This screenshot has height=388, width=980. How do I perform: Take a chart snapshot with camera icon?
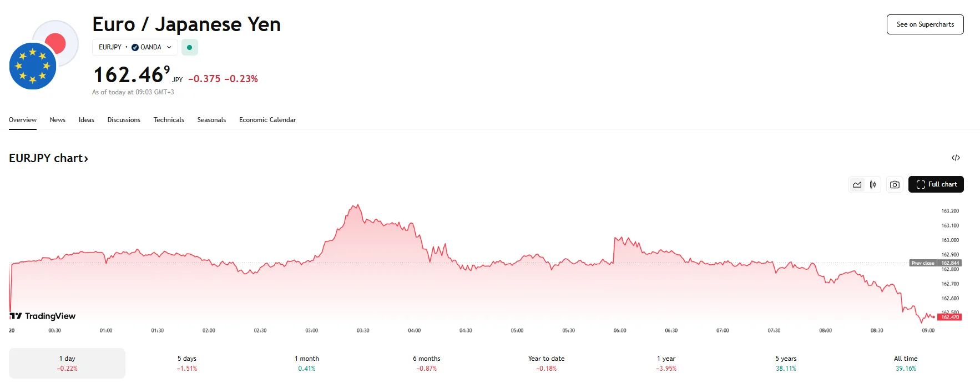point(895,185)
